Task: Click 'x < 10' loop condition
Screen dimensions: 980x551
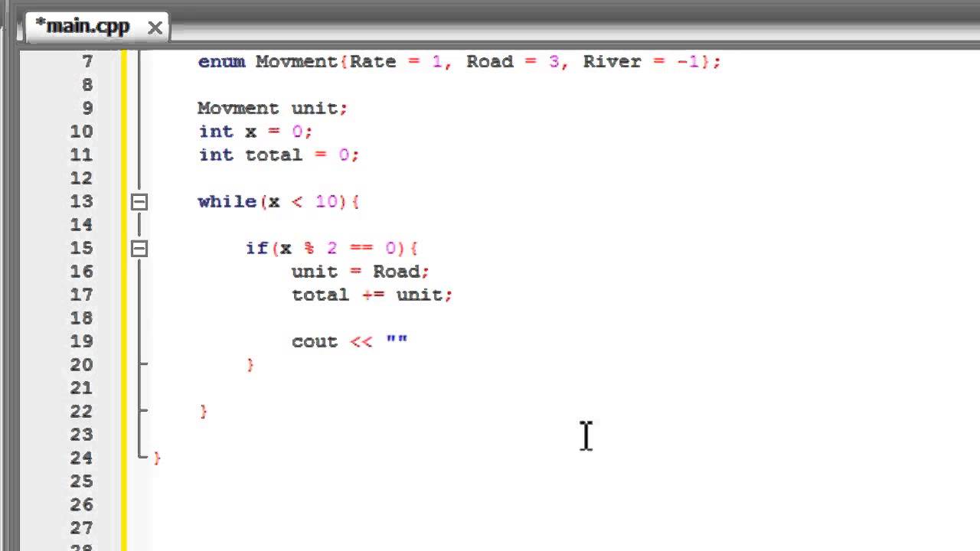Action: pyautogui.click(x=302, y=202)
